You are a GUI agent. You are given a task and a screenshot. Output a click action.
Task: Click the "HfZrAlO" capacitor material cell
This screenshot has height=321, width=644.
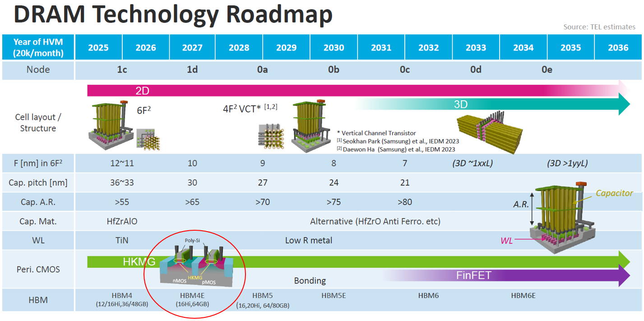122,221
